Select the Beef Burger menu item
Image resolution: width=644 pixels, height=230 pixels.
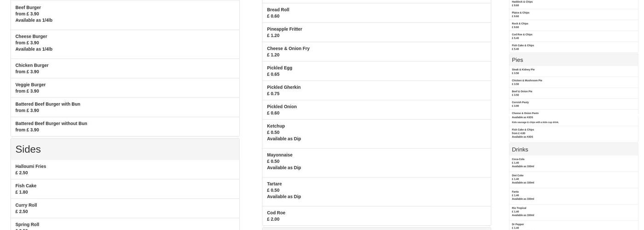[x=28, y=8]
